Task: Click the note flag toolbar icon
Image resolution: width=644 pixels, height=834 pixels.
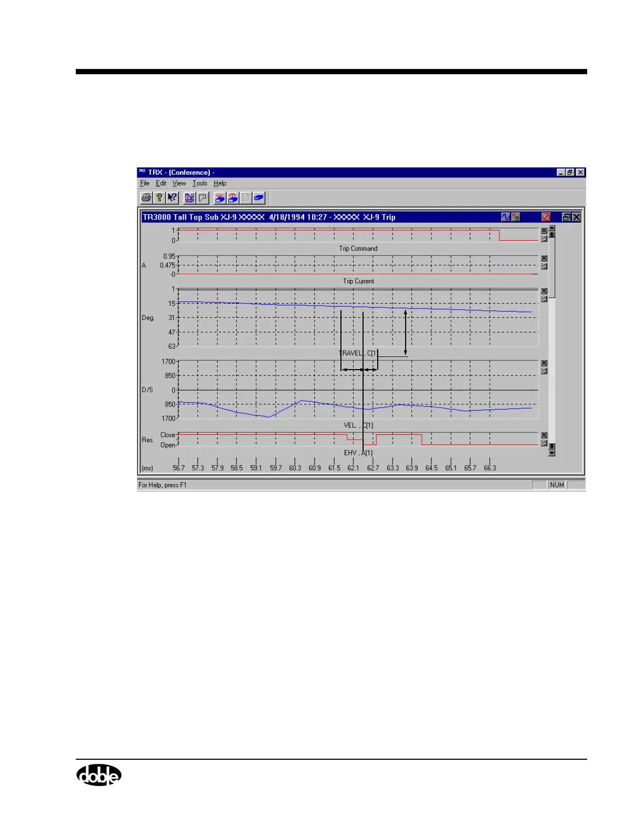Action: click(203, 198)
